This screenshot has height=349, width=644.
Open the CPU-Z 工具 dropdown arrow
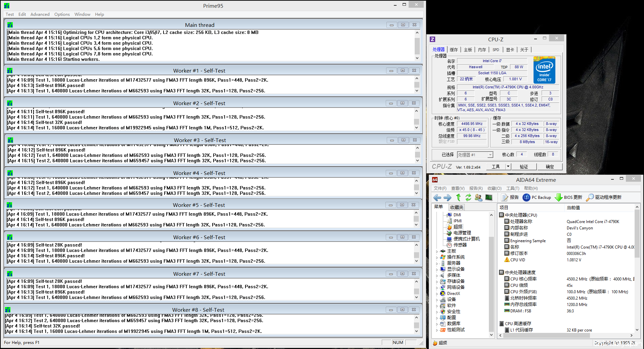(x=508, y=167)
